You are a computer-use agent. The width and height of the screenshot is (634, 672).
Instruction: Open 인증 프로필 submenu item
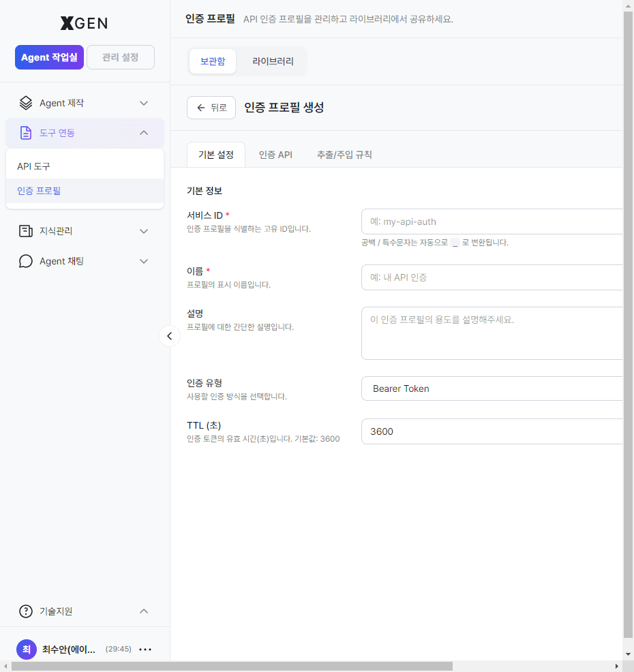click(85, 191)
